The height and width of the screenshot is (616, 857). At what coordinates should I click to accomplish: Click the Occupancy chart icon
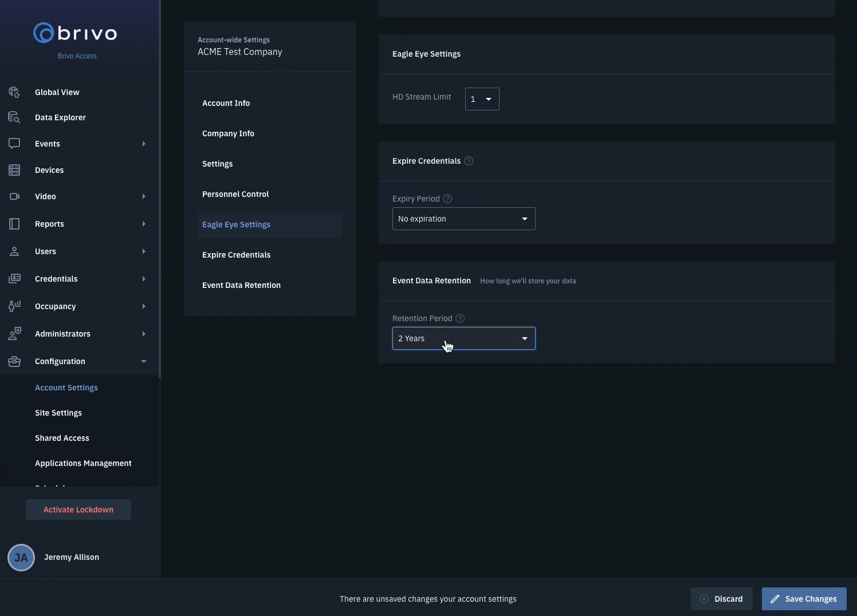click(14, 306)
